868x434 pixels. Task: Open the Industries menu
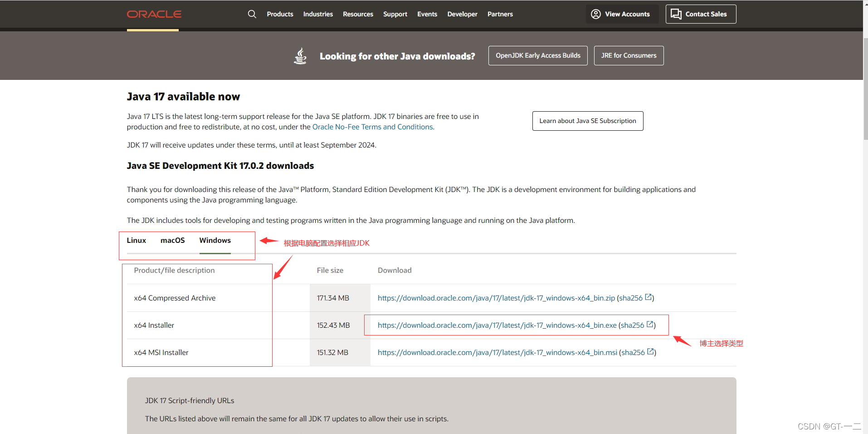[x=318, y=14]
